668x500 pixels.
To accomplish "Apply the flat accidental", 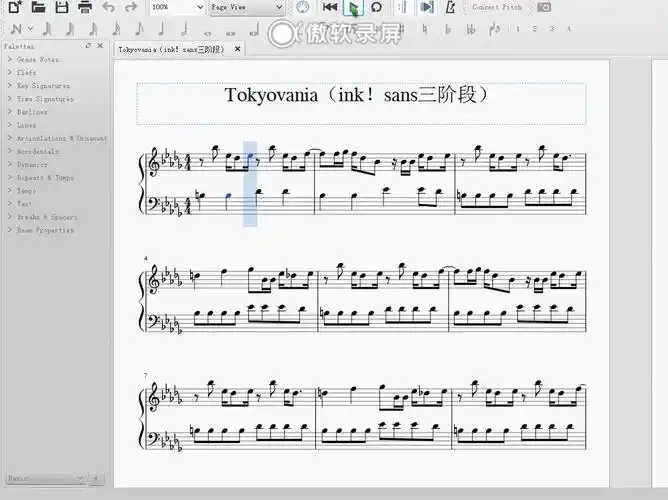I will click(x=448, y=29).
